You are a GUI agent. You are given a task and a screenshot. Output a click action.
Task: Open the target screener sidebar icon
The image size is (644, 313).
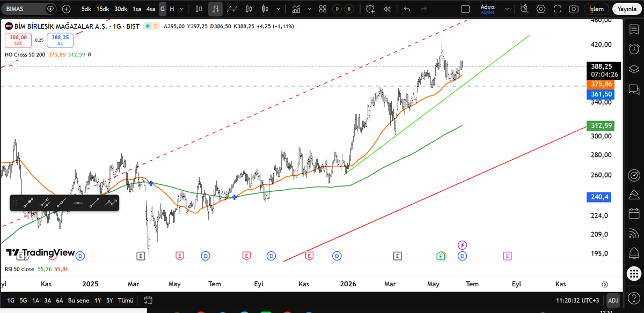pos(634,175)
